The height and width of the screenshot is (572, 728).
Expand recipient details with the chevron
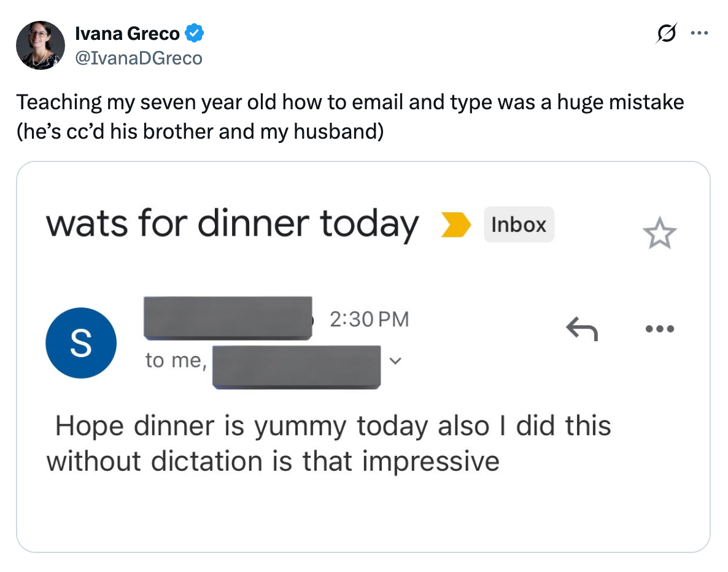(x=395, y=361)
